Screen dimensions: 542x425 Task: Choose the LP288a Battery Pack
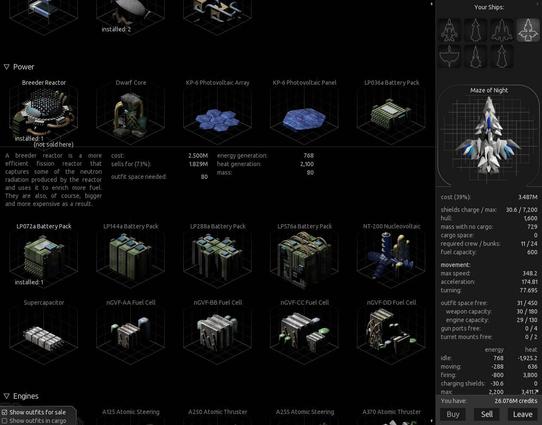217,256
